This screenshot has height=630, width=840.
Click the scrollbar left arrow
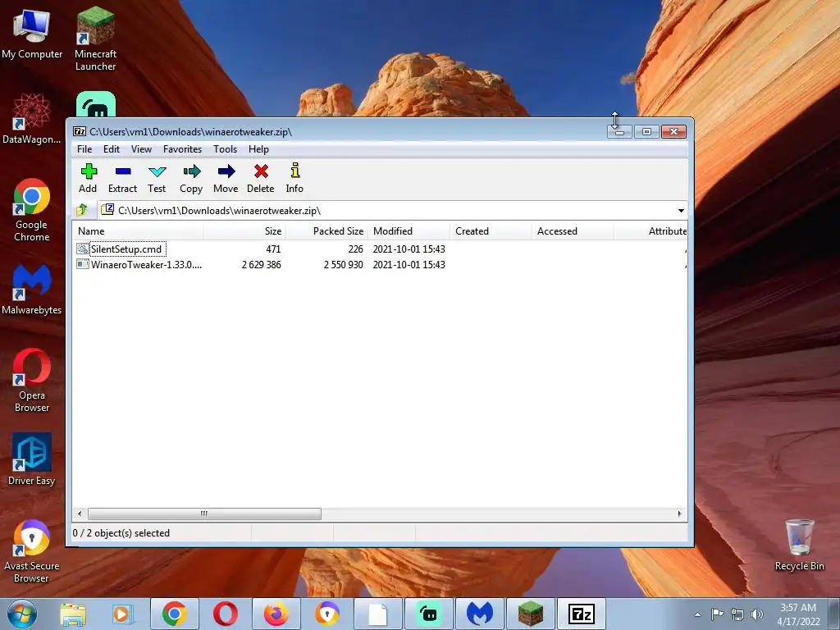[x=80, y=514]
